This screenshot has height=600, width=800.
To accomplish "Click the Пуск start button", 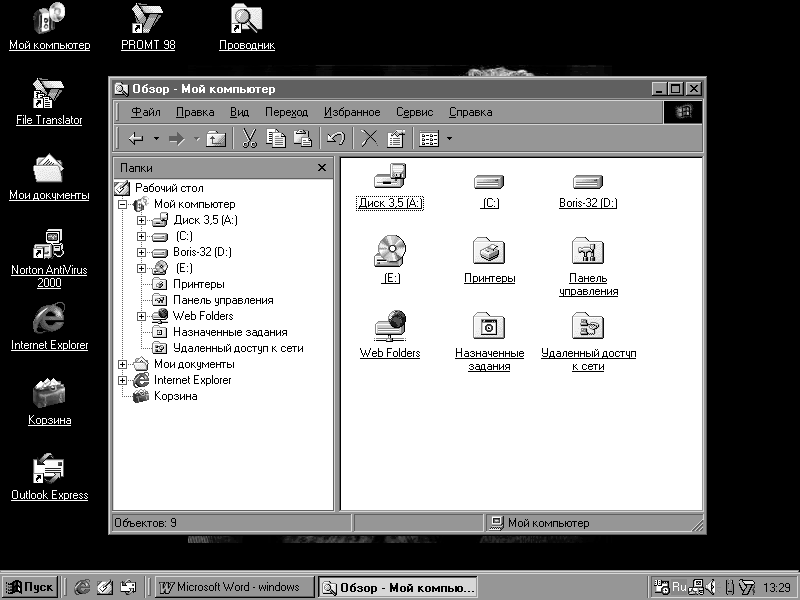I will click(30, 587).
